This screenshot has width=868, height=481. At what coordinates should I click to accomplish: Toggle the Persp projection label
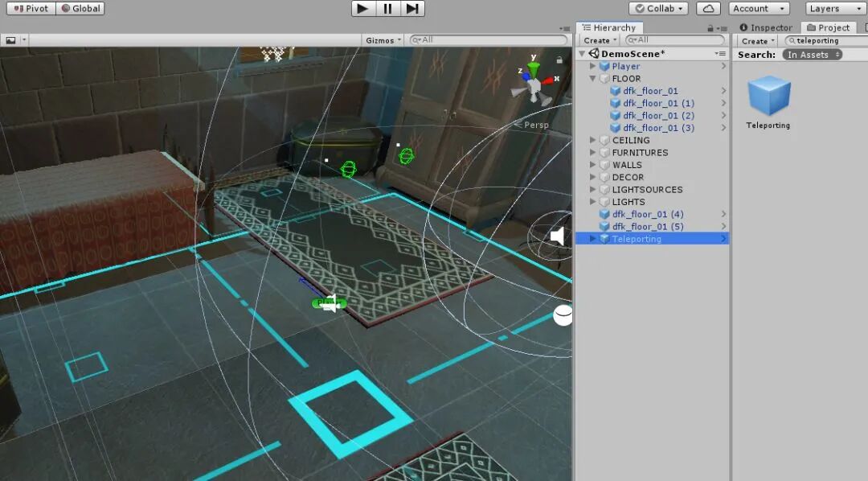[x=535, y=125]
